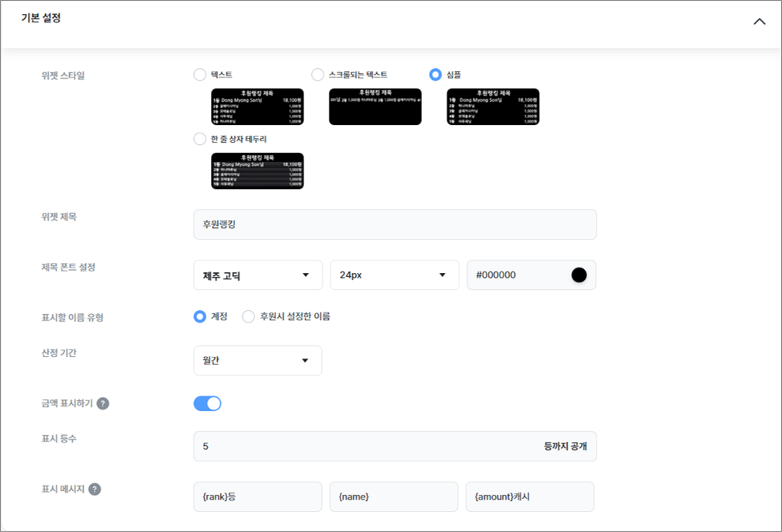This screenshot has width=782, height=532.
Task: Click the {amount}캐시 message field
Action: [530, 496]
